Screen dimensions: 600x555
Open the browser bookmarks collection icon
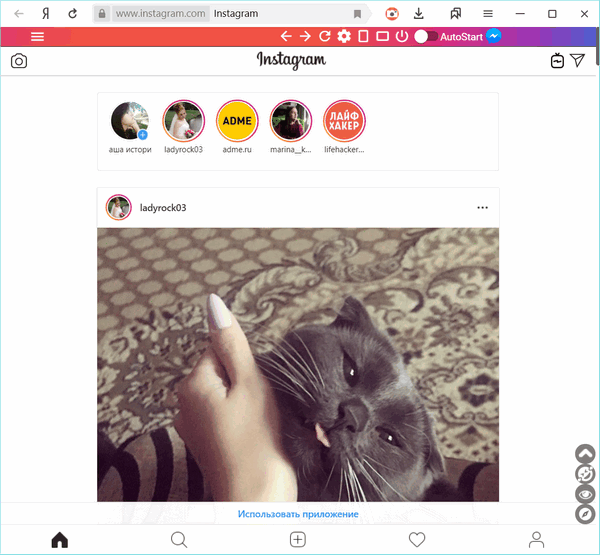point(455,14)
